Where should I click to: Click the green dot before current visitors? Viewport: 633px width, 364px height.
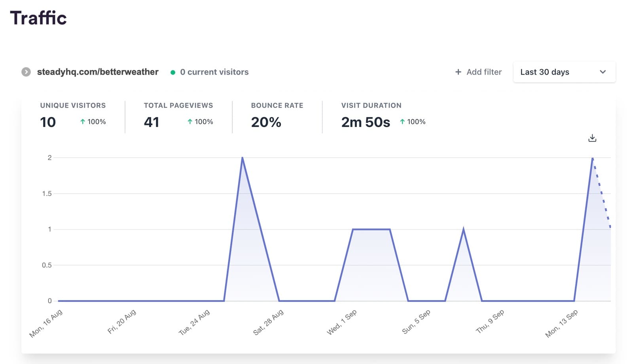coord(173,72)
